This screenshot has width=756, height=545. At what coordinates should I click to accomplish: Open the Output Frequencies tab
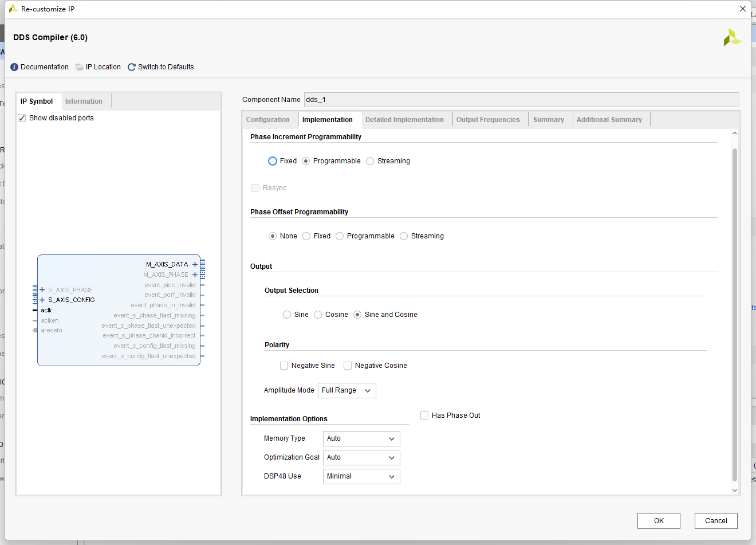tap(488, 120)
